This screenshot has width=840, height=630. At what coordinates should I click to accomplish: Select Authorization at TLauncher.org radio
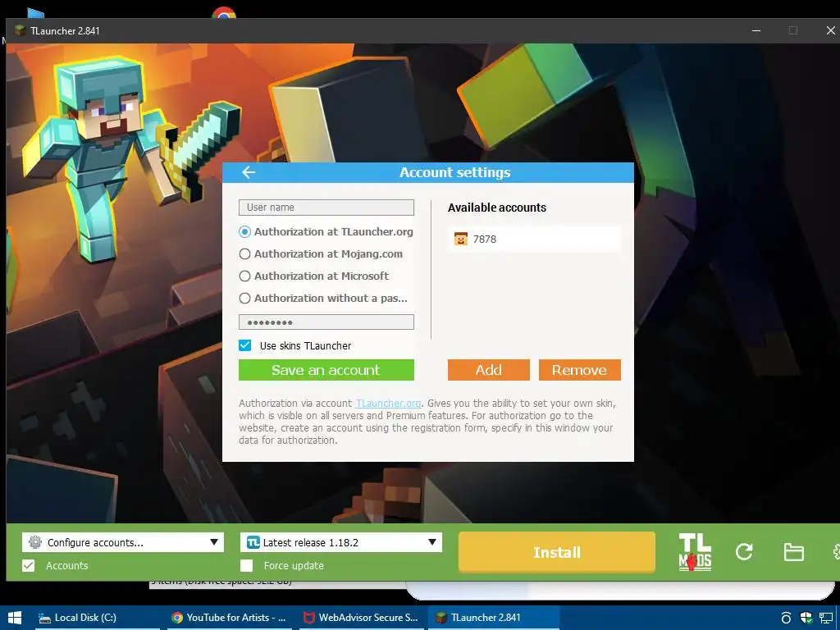[244, 232]
